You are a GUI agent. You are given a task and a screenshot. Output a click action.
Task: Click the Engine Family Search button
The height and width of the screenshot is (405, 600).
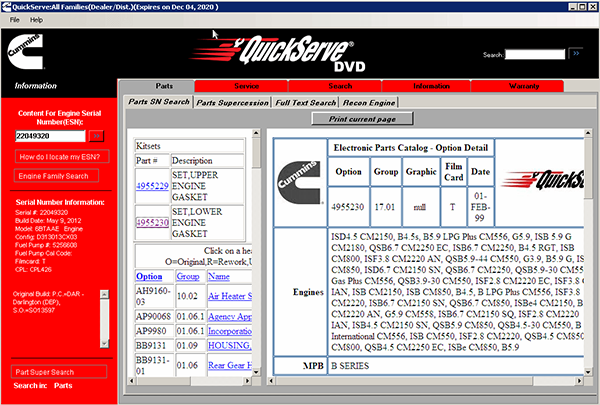point(56,176)
